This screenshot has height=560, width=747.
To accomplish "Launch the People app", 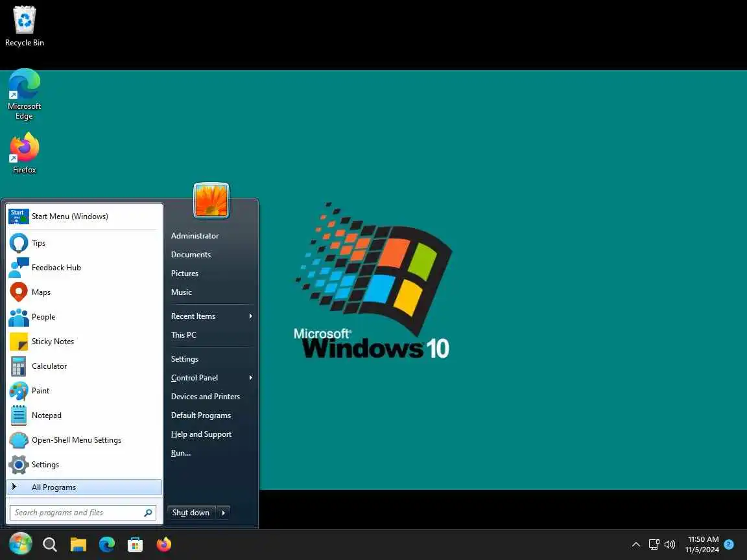I will [84, 317].
